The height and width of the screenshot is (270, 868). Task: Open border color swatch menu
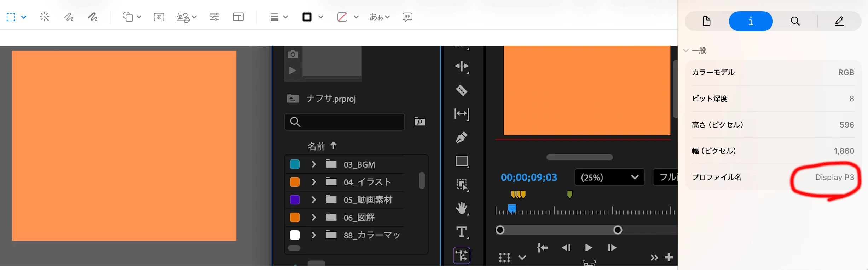pos(313,17)
